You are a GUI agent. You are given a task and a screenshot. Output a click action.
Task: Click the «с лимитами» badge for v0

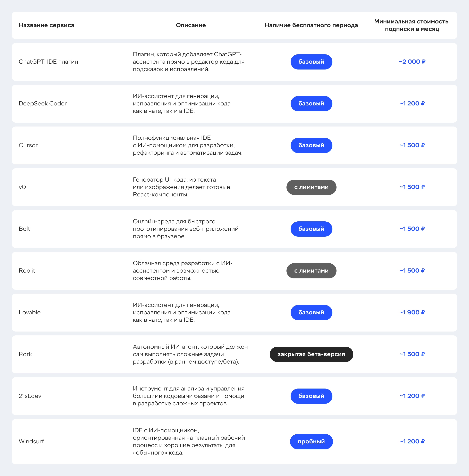(311, 187)
